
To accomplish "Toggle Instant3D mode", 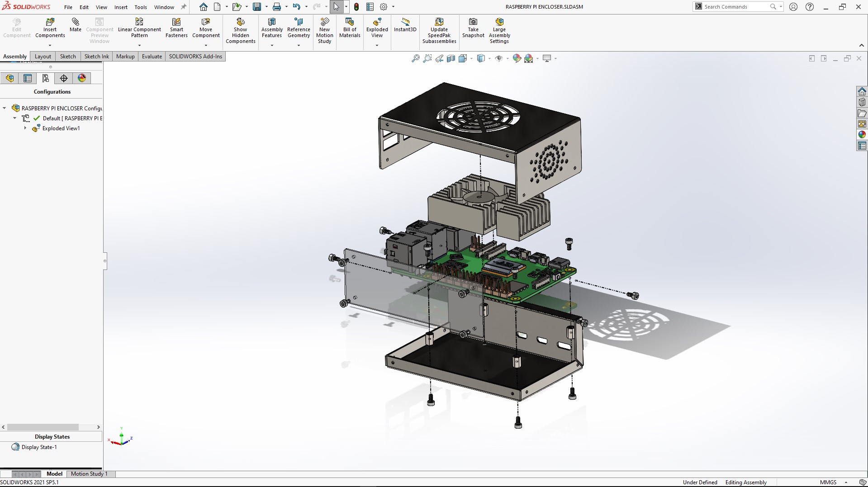I will click(x=405, y=25).
